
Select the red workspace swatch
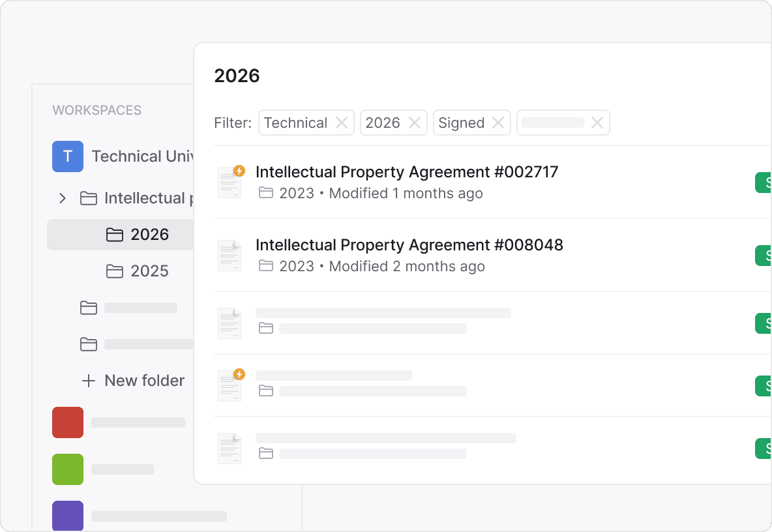[68, 422]
